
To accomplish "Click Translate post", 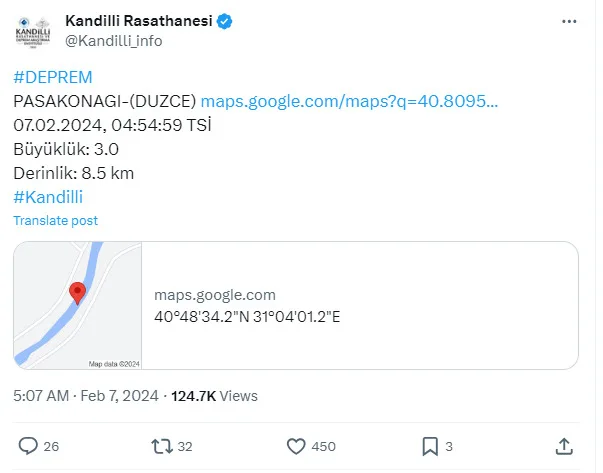I will tap(55, 221).
